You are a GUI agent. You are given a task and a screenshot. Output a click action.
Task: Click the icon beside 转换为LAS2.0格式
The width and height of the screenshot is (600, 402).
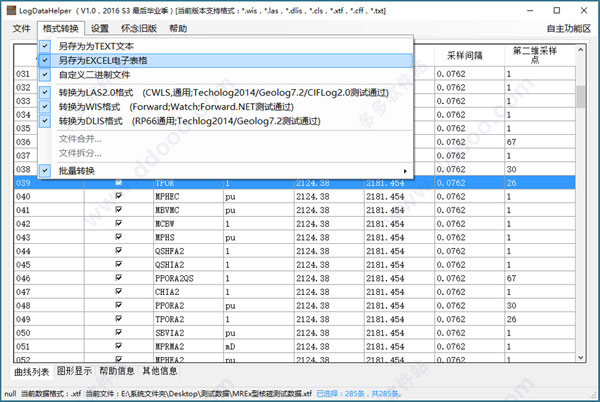point(45,93)
